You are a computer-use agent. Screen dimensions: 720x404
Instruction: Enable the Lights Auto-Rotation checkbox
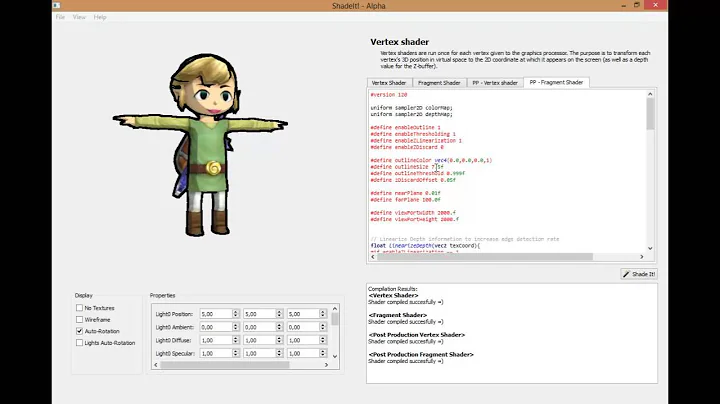[79, 342]
